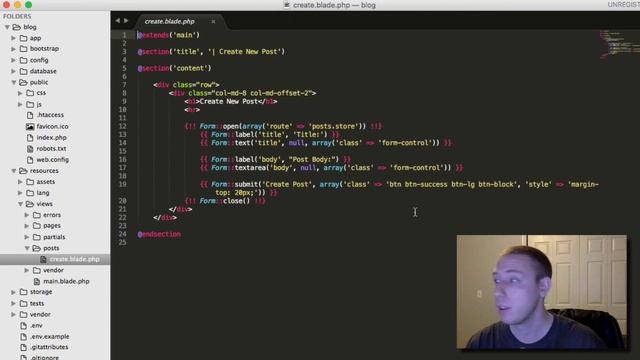Open index.php from the public folder
Screen dimensions: 640x360
coord(51,138)
